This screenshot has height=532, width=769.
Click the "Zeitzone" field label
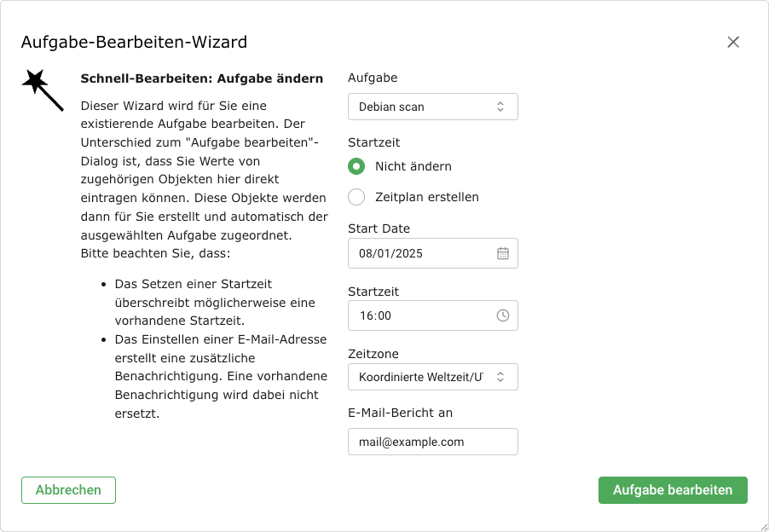point(373,354)
